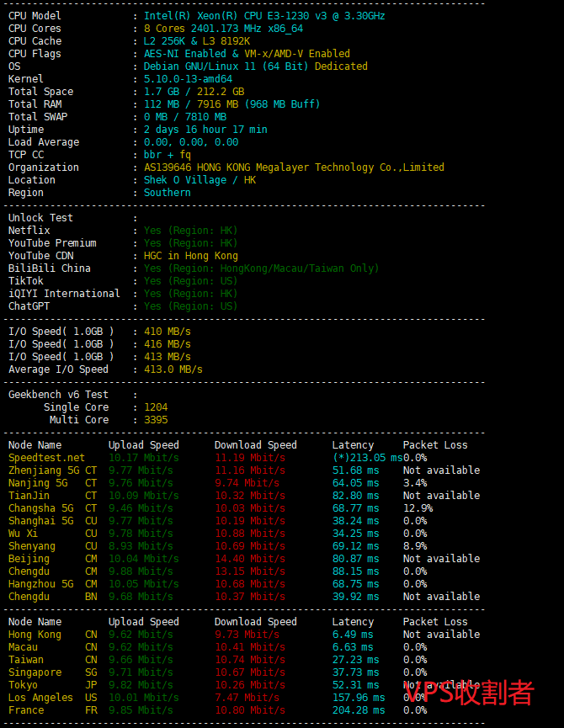This screenshot has width=564, height=728.
Task: Select the Debian GNU/Linux 11 OS value
Action: (x=255, y=66)
